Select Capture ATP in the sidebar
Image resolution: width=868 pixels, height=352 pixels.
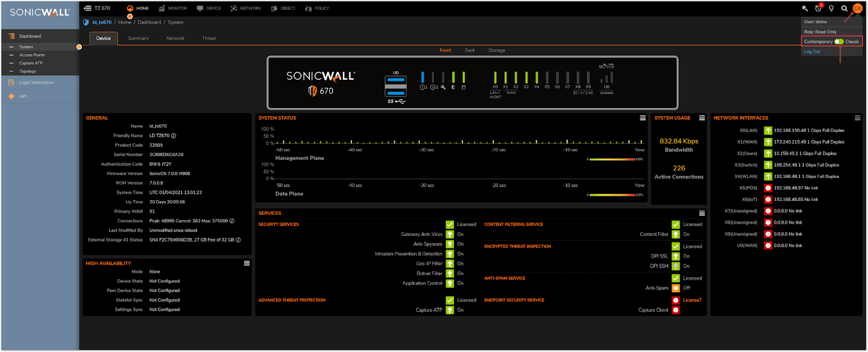[31, 63]
